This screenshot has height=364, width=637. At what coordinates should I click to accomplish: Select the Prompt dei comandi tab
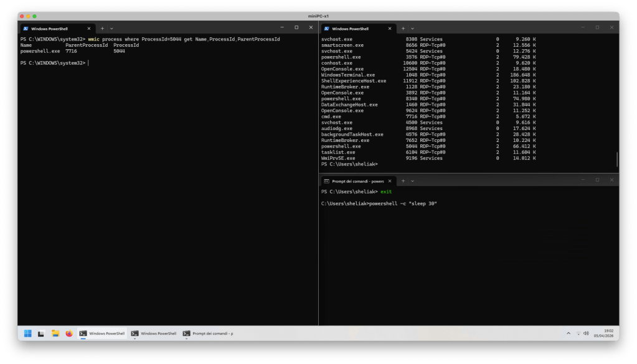356,180
